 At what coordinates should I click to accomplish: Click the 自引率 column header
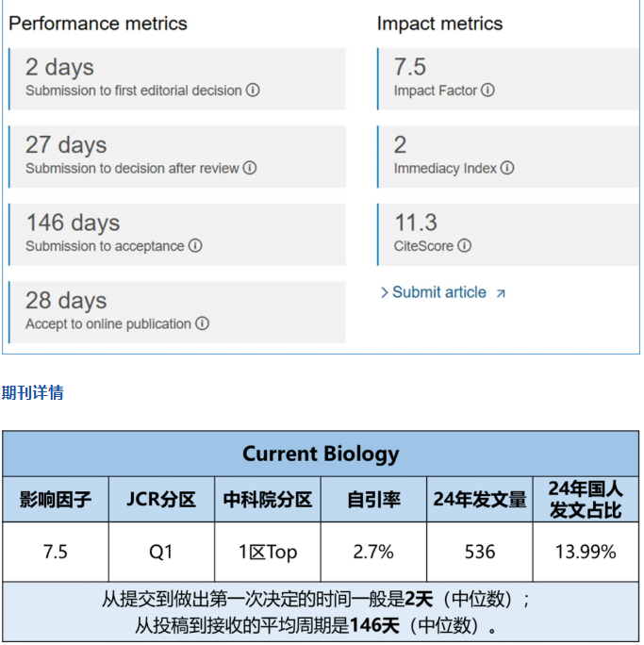point(373,500)
